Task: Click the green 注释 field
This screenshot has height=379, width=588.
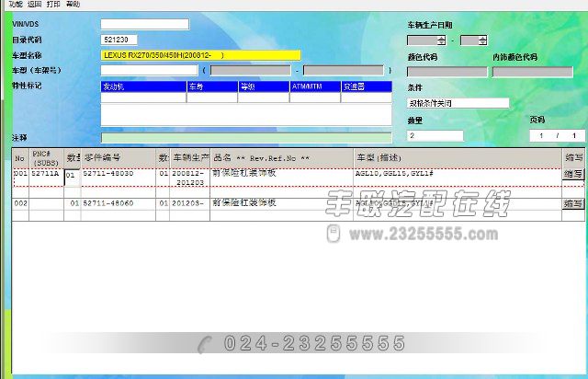Action: pyautogui.click(x=246, y=138)
